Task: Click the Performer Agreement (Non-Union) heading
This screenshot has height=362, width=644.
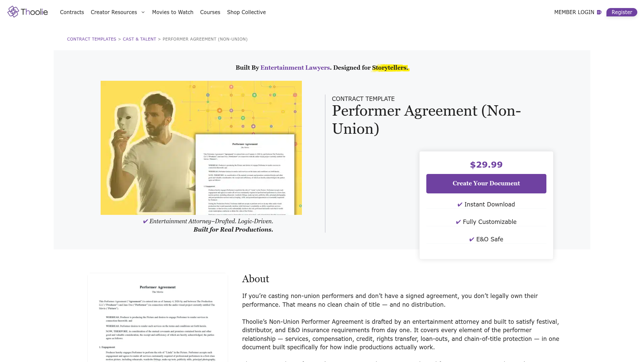Action: [426, 120]
